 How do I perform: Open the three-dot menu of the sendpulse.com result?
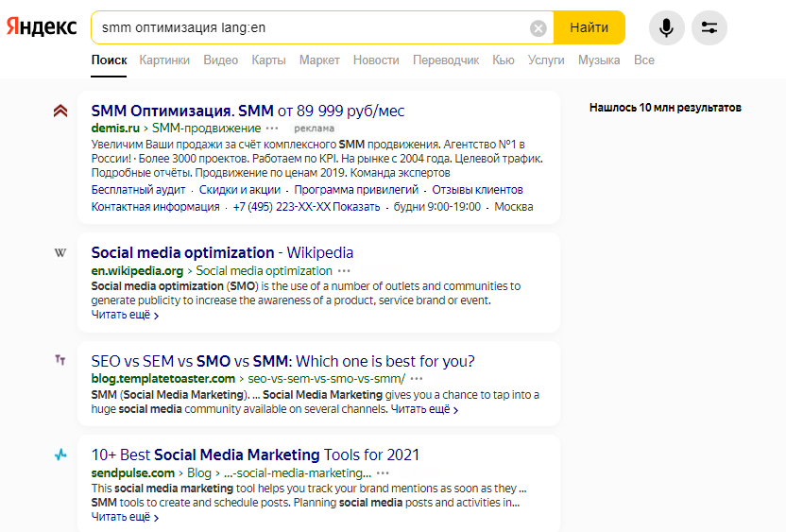383,472
